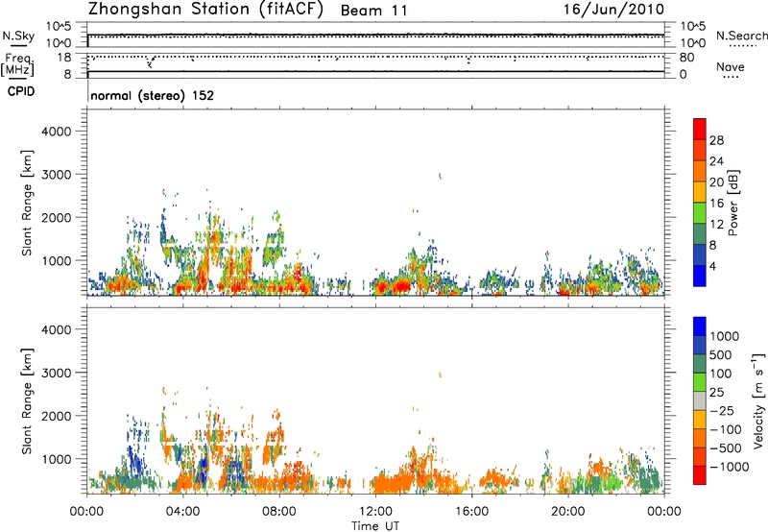Click the left-axis 8 frequency tick
The height and width of the screenshot is (532, 768).
click(x=67, y=75)
